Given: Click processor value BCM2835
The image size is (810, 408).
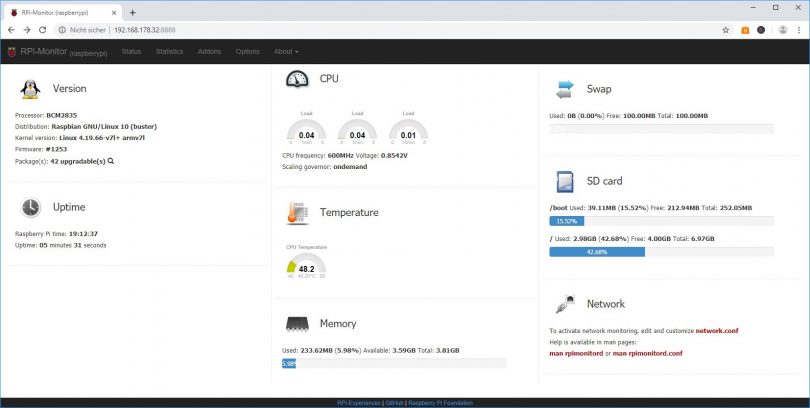Looking at the screenshot, I should click(x=61, y=115).
